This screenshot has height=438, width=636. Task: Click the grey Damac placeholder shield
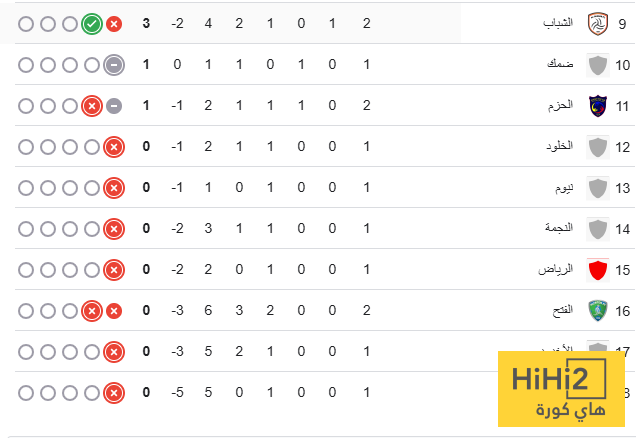point(597,65)
